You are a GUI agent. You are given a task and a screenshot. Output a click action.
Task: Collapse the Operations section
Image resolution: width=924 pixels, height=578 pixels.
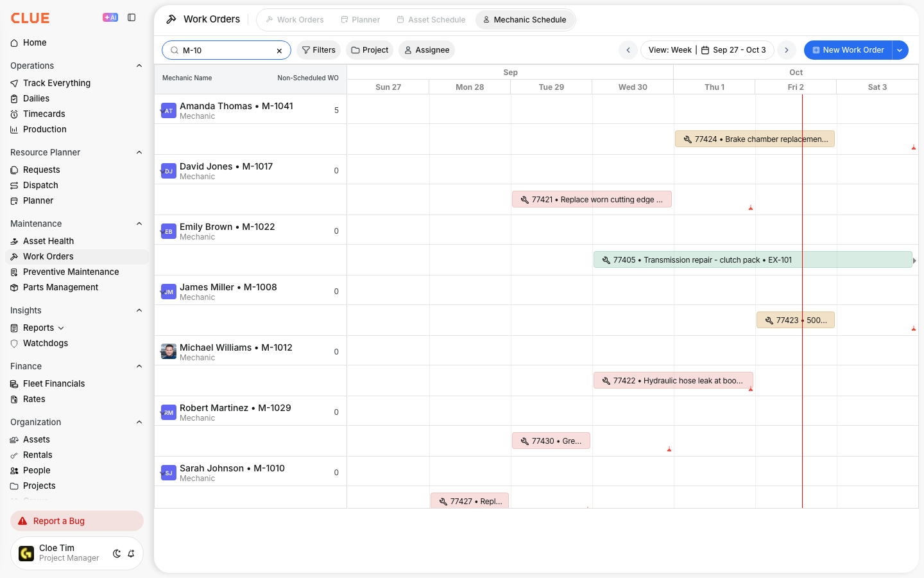[139, 66]
